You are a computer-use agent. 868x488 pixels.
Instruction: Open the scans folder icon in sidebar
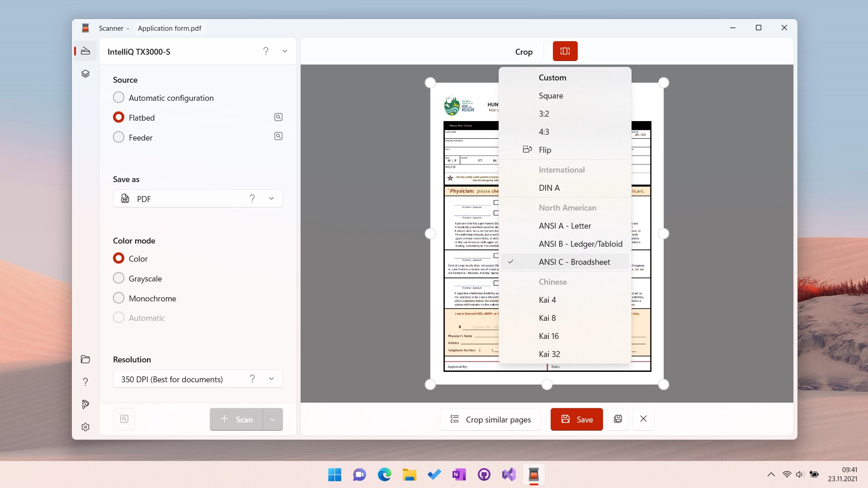click(85, 359)
